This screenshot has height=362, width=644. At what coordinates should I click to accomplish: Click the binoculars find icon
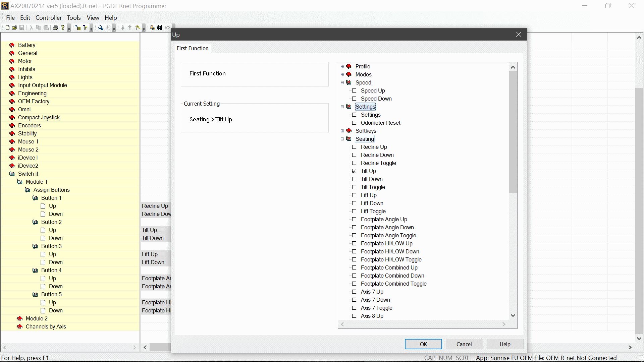click(160, 27)
